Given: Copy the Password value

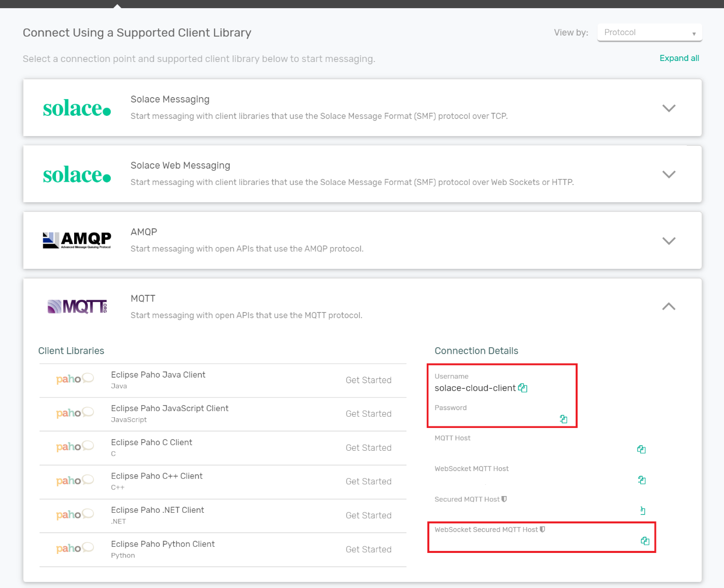Looking at the screenshot, I should pyautogui.click(x=563, y=419).
